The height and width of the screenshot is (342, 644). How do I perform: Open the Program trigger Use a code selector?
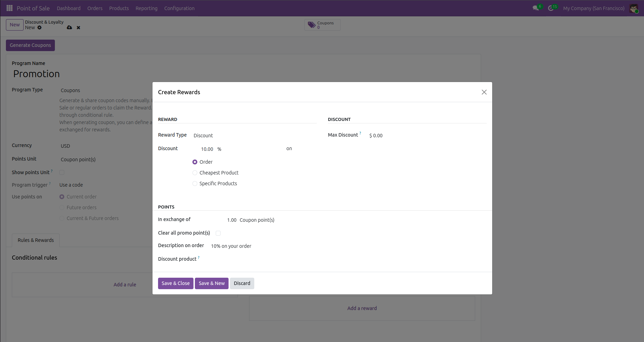(x=71, y=185)
